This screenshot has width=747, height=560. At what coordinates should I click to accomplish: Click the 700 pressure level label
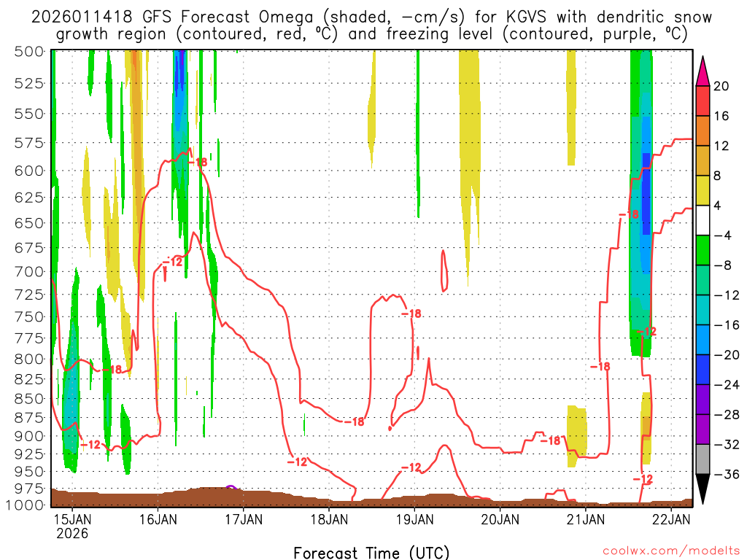(29, 272)
